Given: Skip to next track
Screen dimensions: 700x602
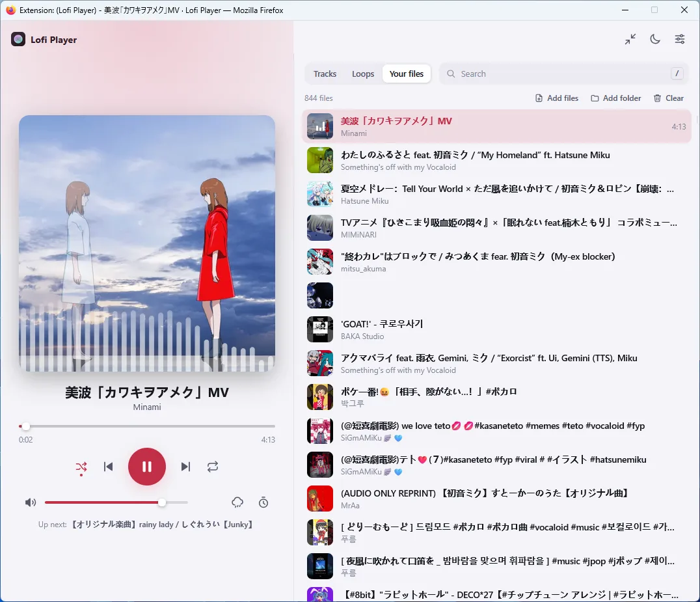Looking at the screenshot, I should pyautogui.click(x=185, y=467).
